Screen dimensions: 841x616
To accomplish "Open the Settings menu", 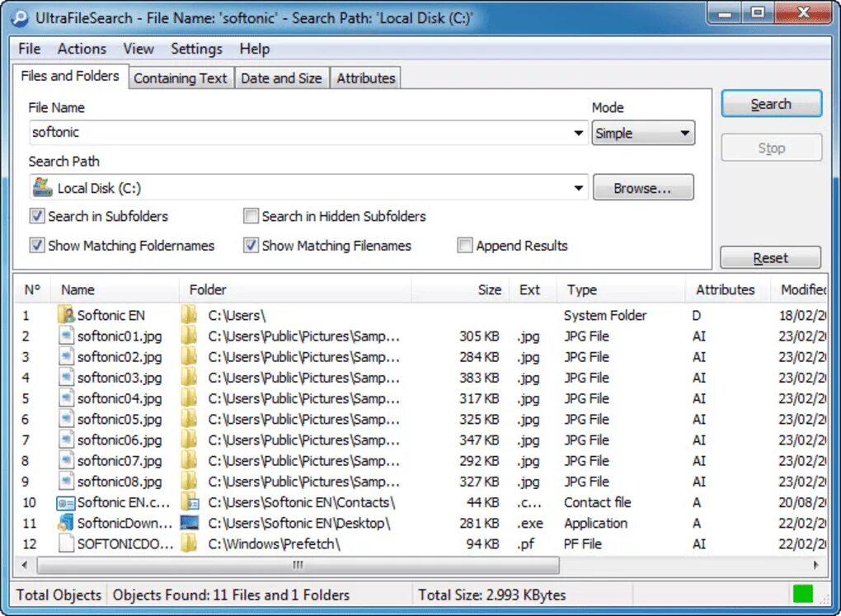I will 196,49.
